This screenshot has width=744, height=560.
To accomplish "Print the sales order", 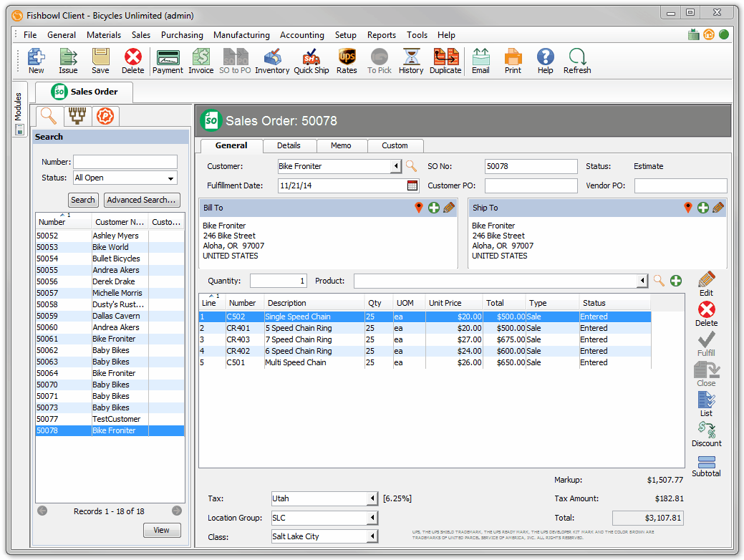I will 513,61.
